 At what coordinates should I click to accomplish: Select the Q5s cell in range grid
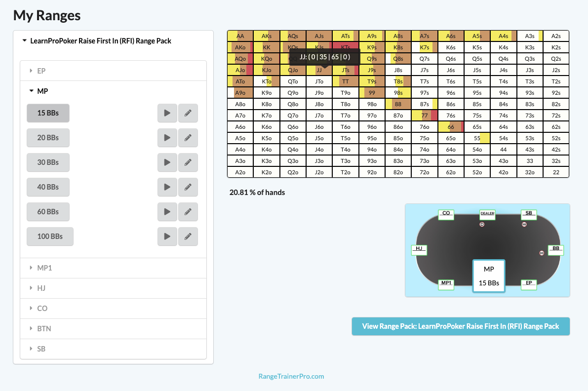tap(477, 59)
